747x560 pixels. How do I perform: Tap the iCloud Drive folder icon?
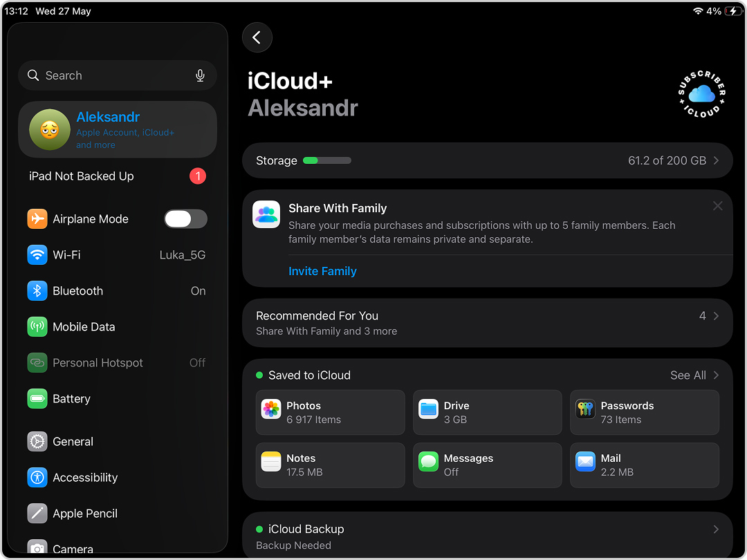coord(428,409)
